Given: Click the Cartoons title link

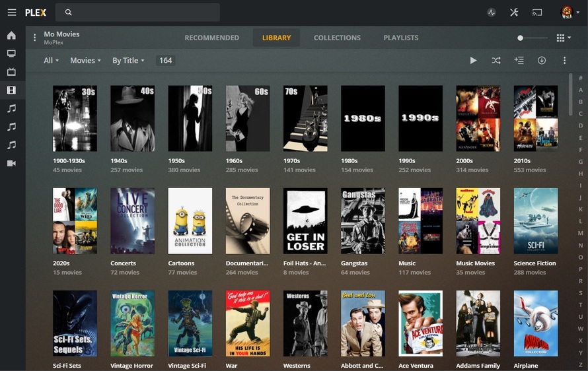Looking at the screenshot, I should (181, 263).
